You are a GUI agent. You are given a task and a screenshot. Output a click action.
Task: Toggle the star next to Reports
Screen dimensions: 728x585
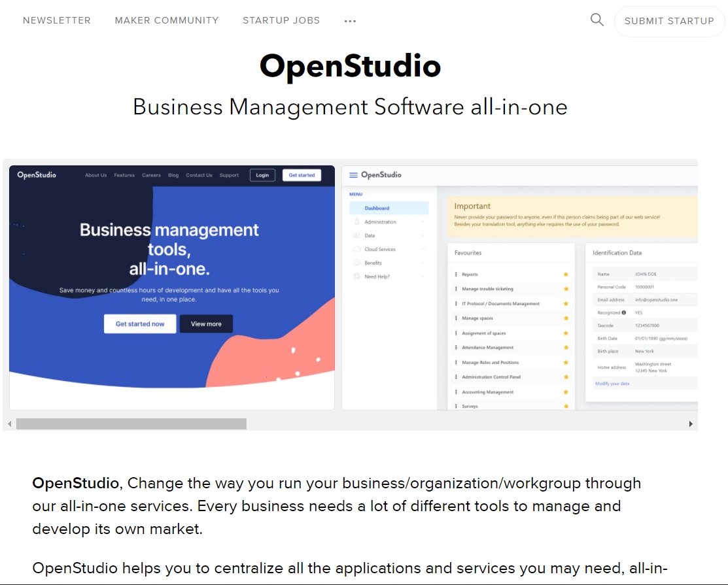point(566,274)
